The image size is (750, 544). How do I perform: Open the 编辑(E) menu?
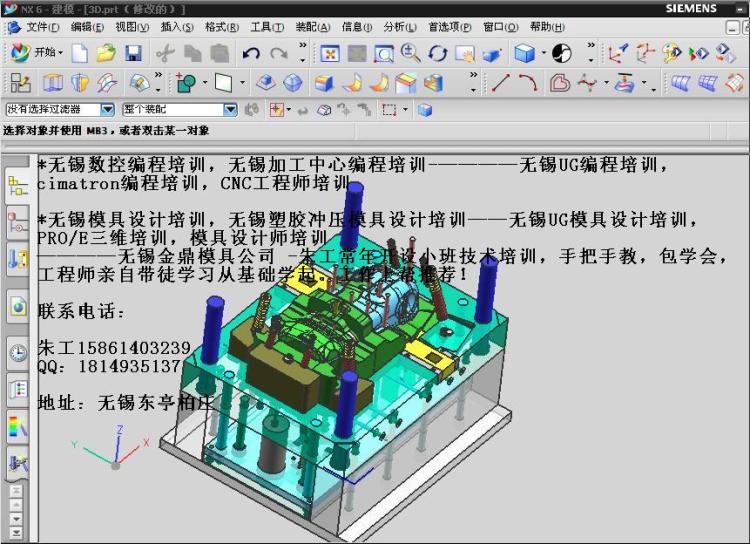[x=87, y=27]
